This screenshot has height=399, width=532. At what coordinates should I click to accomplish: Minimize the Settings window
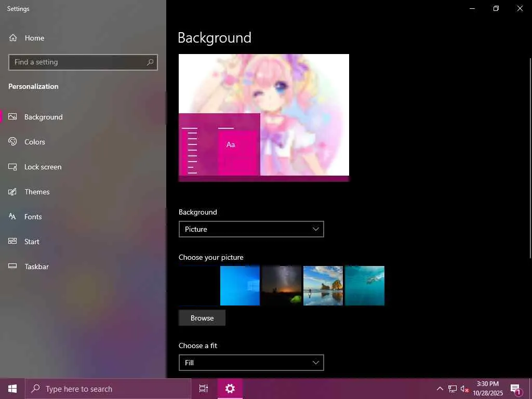[x=472, y=8]
